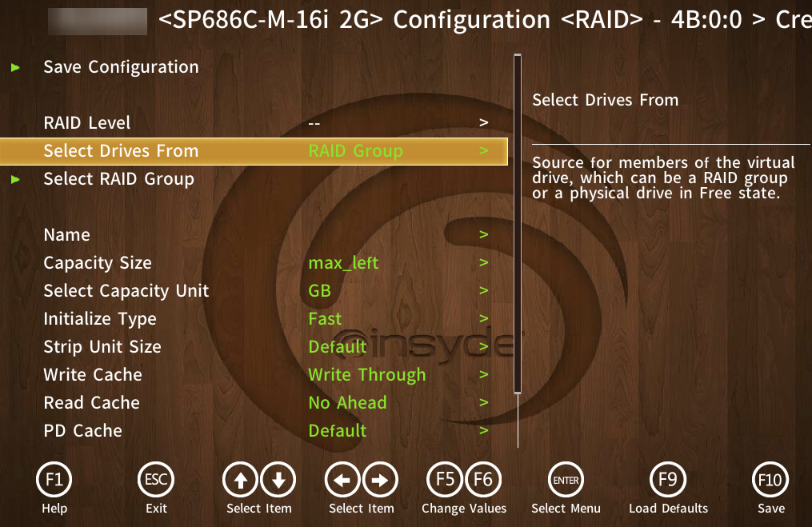The width and height of the screenshot is (812, 527).
Task: Click the Fast initialize type value
Action: click(325, 319)
